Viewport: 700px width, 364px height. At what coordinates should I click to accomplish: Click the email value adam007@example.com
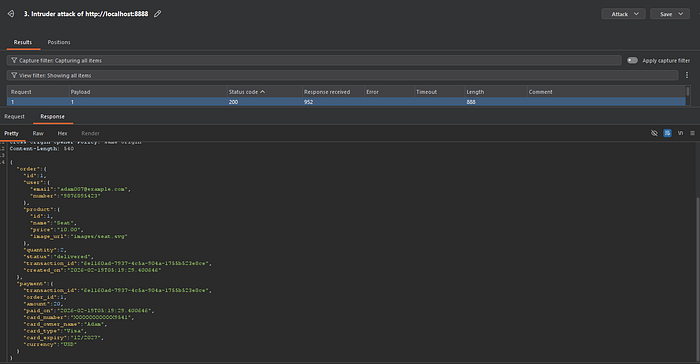coord(93,189)
